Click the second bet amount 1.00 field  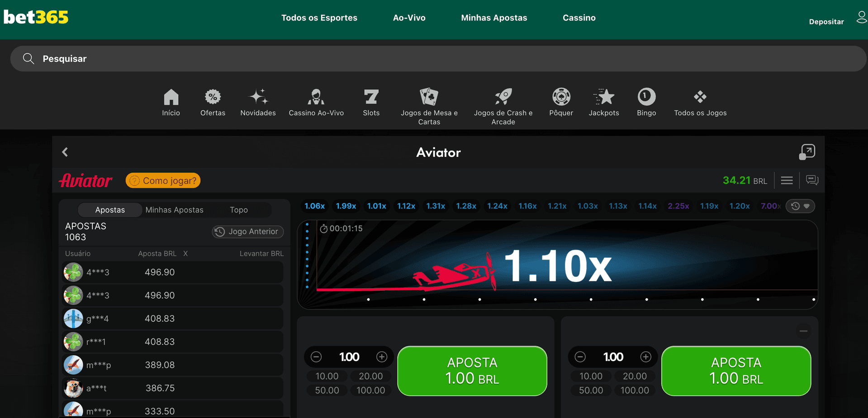pos(613,357)
